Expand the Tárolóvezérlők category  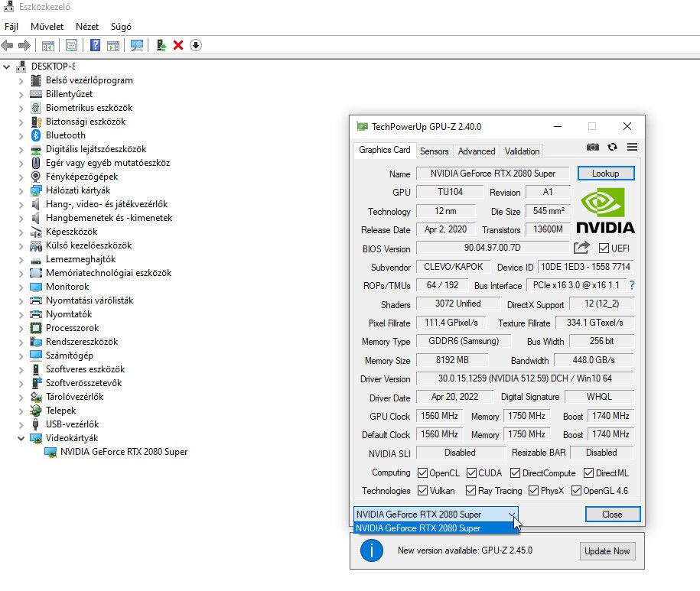tap(21, 397)
